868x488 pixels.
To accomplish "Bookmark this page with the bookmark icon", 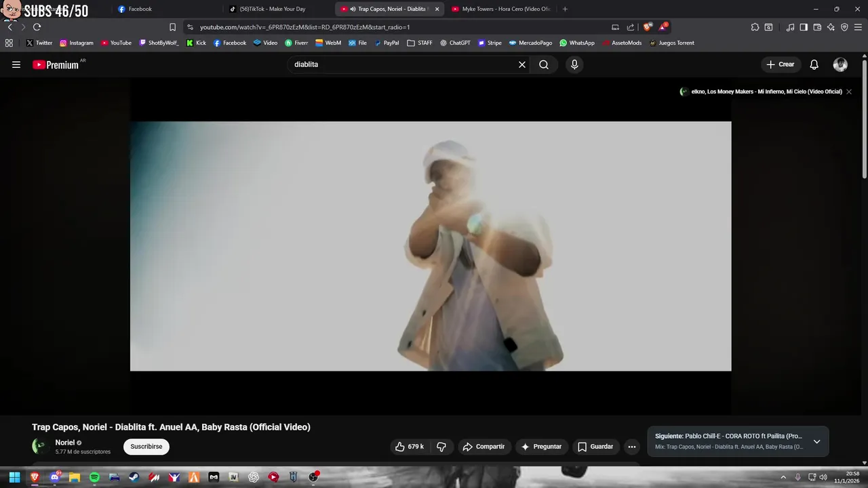I will (x=172, y=27).
